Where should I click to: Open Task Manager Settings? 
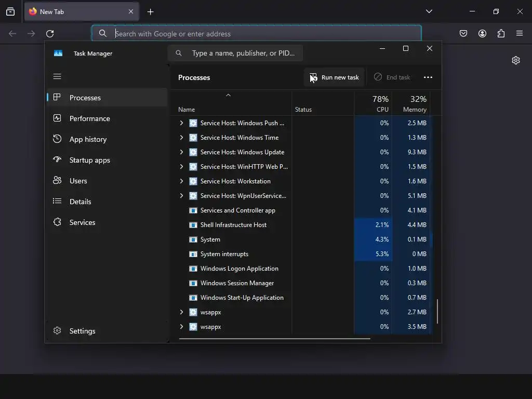point(107,331)
